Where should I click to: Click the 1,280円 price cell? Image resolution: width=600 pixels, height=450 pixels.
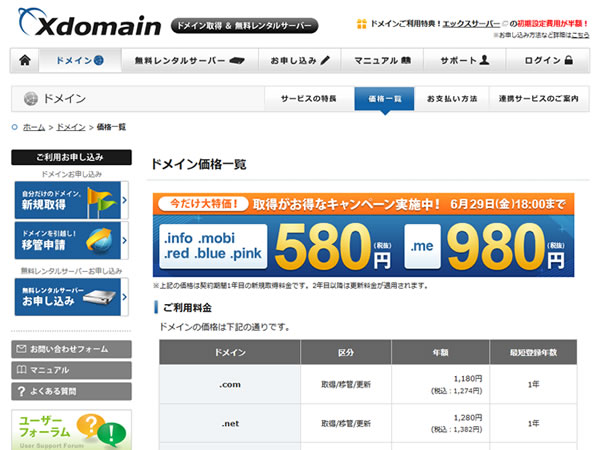[440, 424]
